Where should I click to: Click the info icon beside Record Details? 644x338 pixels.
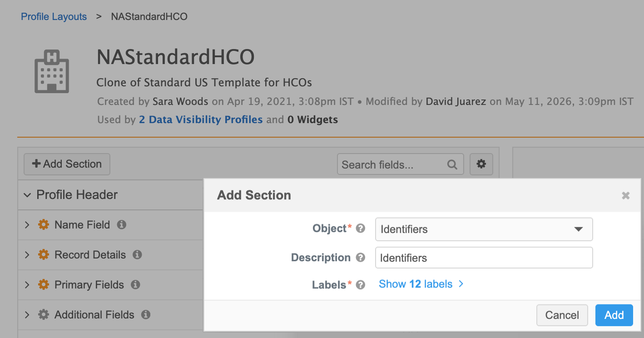point(137,255)
